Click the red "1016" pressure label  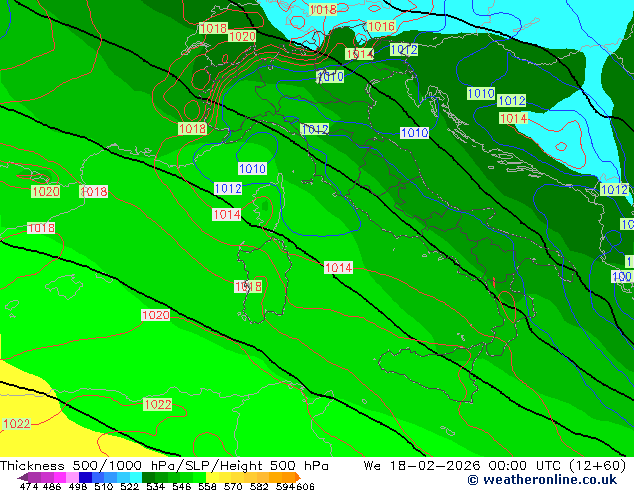pyautogui.click(x=381, y=27)
